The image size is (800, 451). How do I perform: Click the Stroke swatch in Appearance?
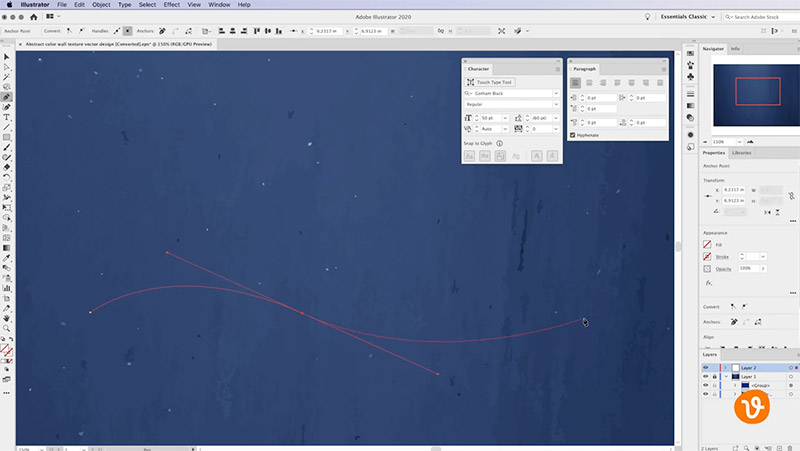(707, 257)
